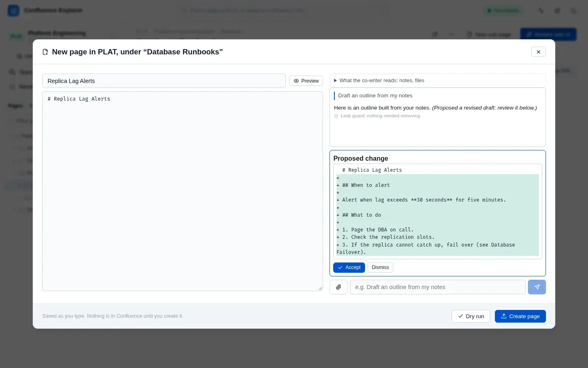This screenshot has width=588, height=368.
Task: Close the New page dialog
Action: (x=539, y=52)
